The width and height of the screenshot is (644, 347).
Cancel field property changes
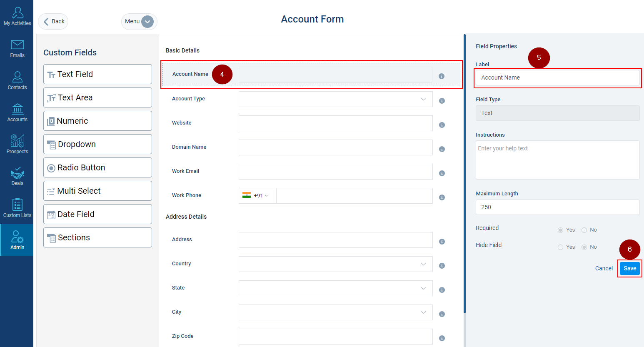pos(604,268)
